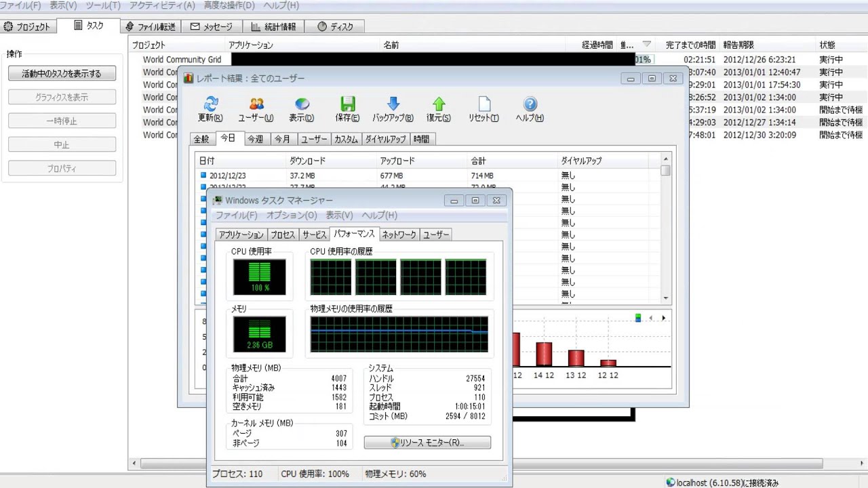868x488 pixels.
Task: Switch to the プロジェクト tab in BOINC
Action: pos(27,26)
